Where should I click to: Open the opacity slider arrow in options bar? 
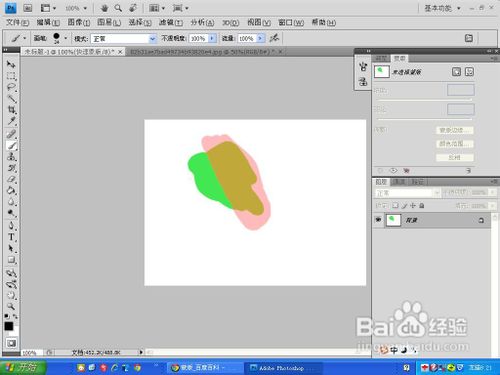pyautogui.click(x=212, y=38)
